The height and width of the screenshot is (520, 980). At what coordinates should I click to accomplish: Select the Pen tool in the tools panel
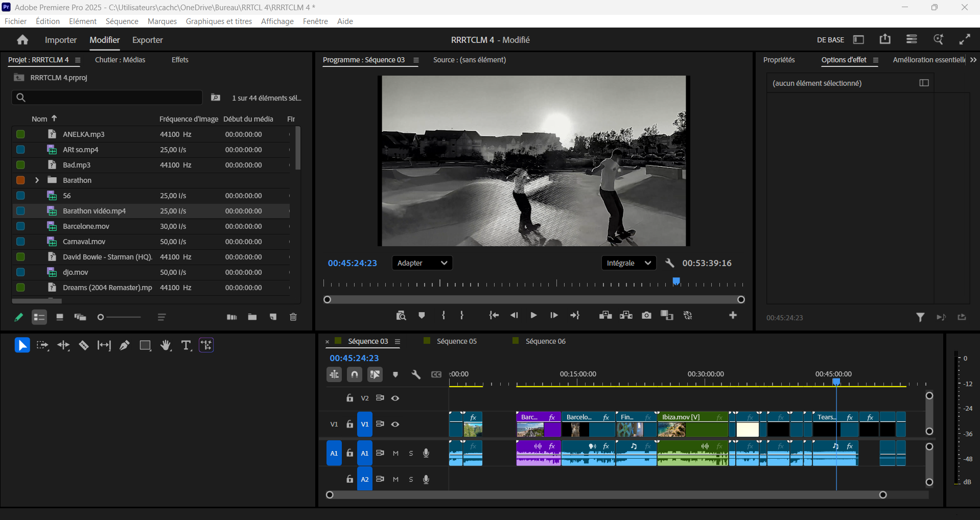pyautogui.click(x=124, y=345)
